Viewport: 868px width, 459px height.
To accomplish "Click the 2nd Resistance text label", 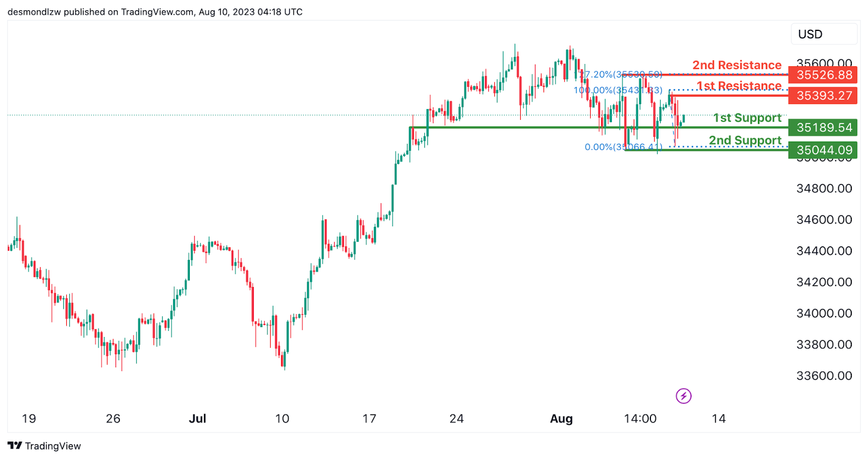I will tap(737, 65).
